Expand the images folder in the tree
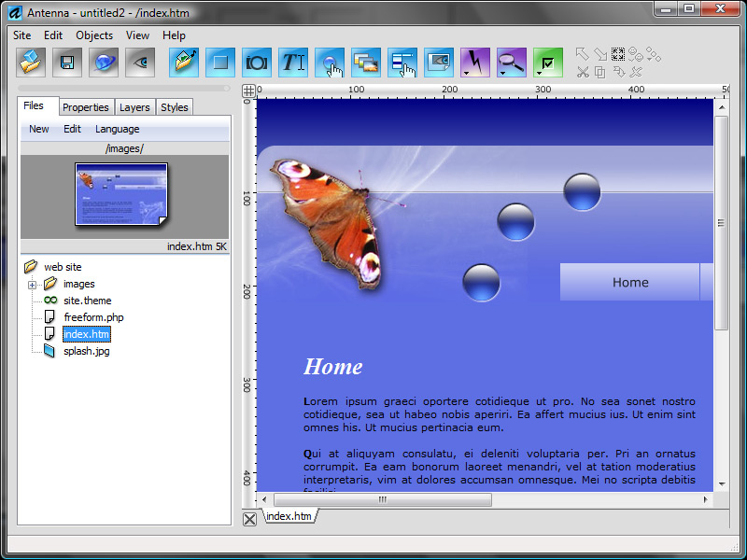Image resolution: width=747 pixels, height=560 pixels. click(x=32, y=285)
